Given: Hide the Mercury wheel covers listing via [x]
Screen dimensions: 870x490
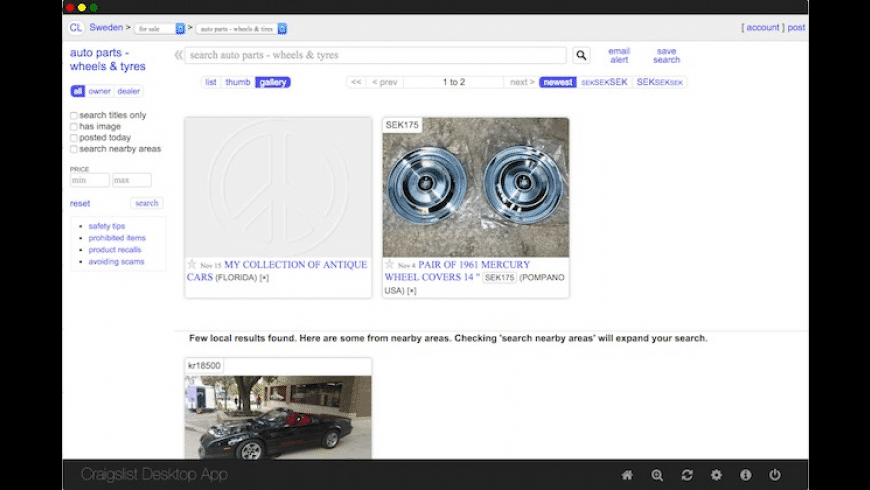Looking at the screenshot, I should coord(411,291).
